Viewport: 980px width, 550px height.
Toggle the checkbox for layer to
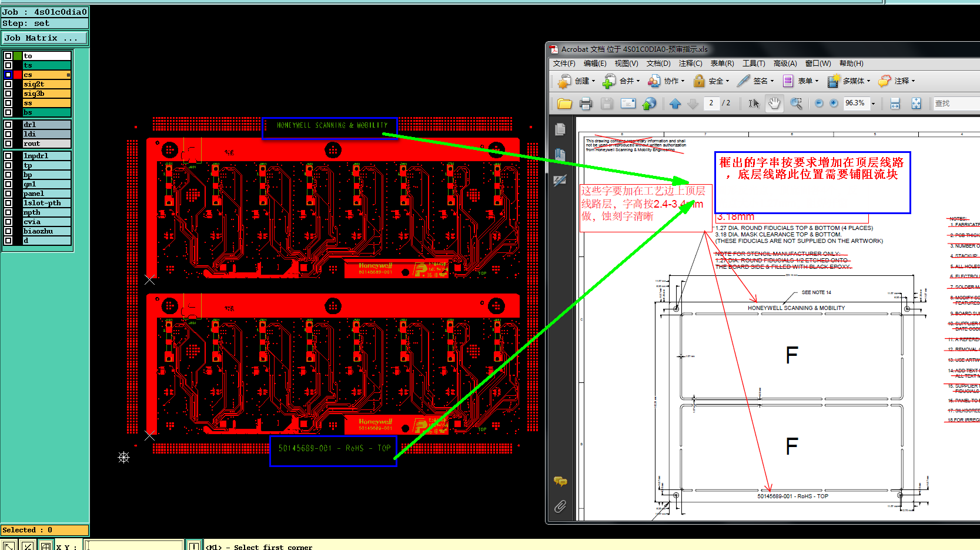click(8, 56)
